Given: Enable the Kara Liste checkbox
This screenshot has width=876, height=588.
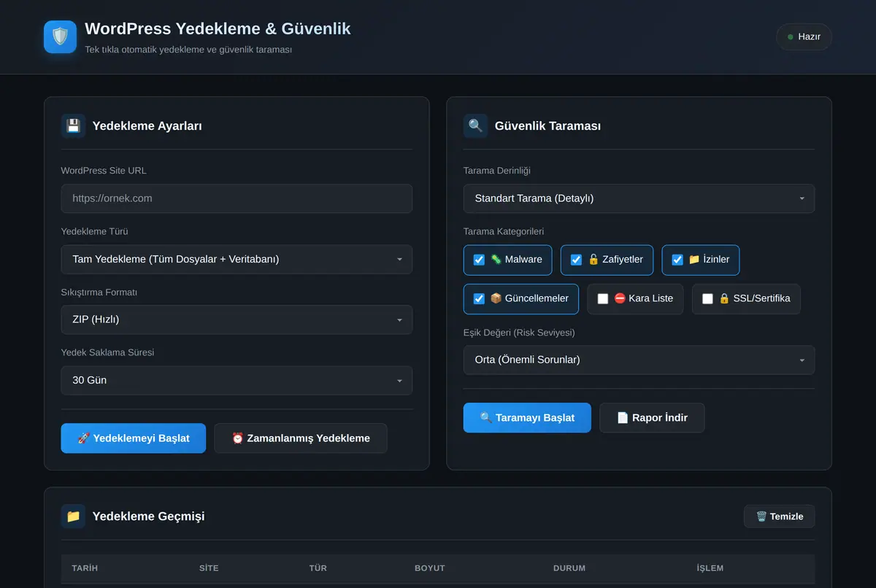Looking at the screenshot, I should [603, 298].
